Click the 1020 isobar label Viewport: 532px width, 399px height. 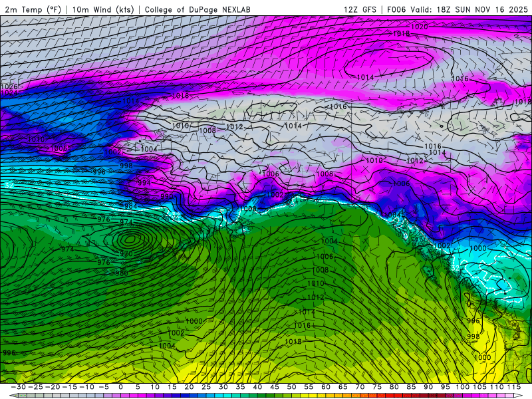pos(420,27)
